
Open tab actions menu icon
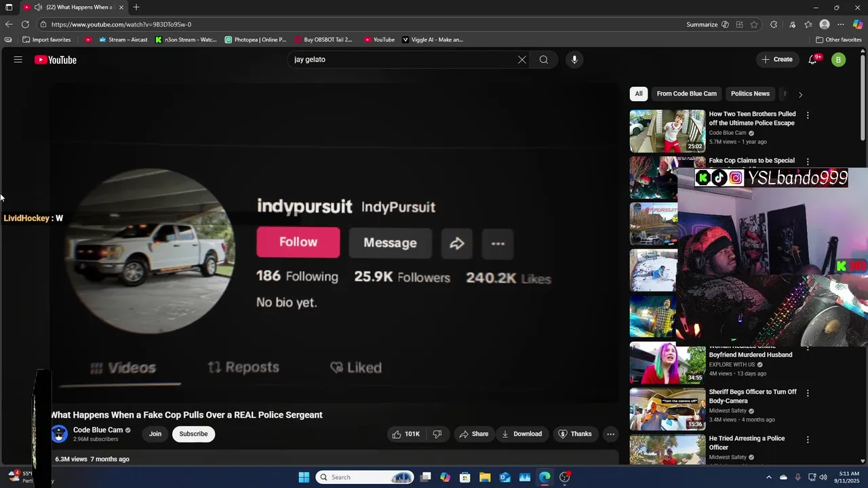coord(9,7)
